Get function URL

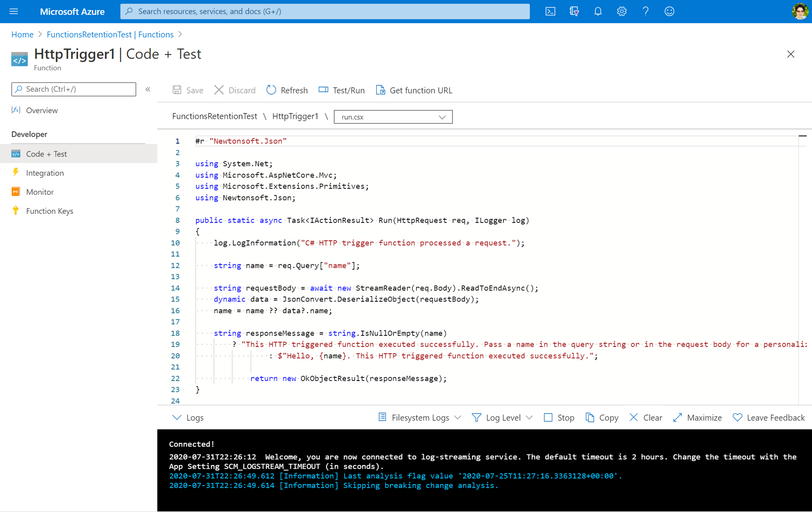[x=414, y=90]
